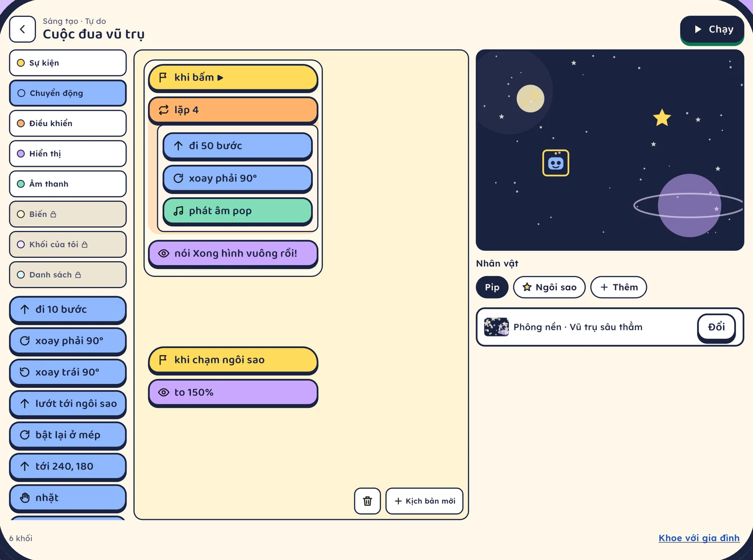Click the back arrow button
The image size is (753, 560).
(22, 29)
